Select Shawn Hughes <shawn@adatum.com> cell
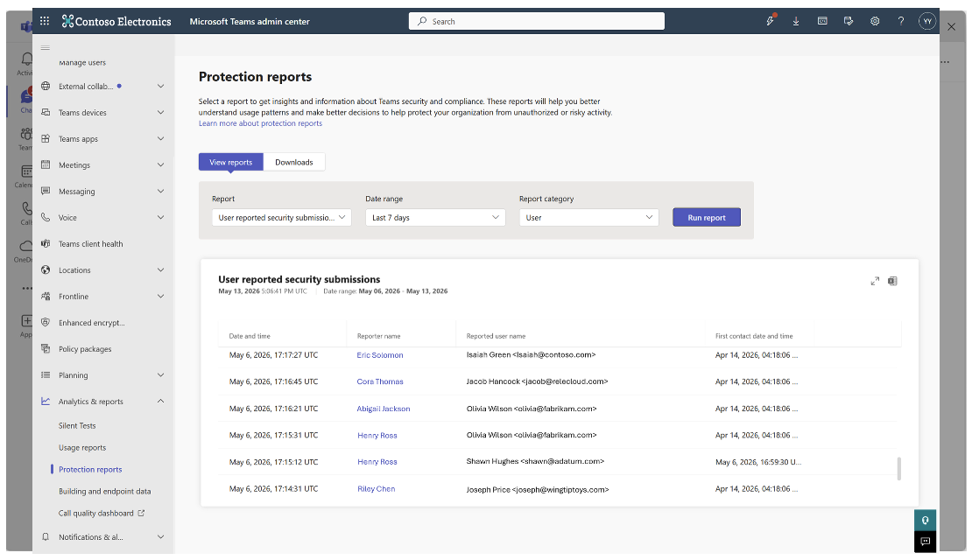The width and height of the screenshot is (972, 560). pyautogui.click(x=535, y=461)
